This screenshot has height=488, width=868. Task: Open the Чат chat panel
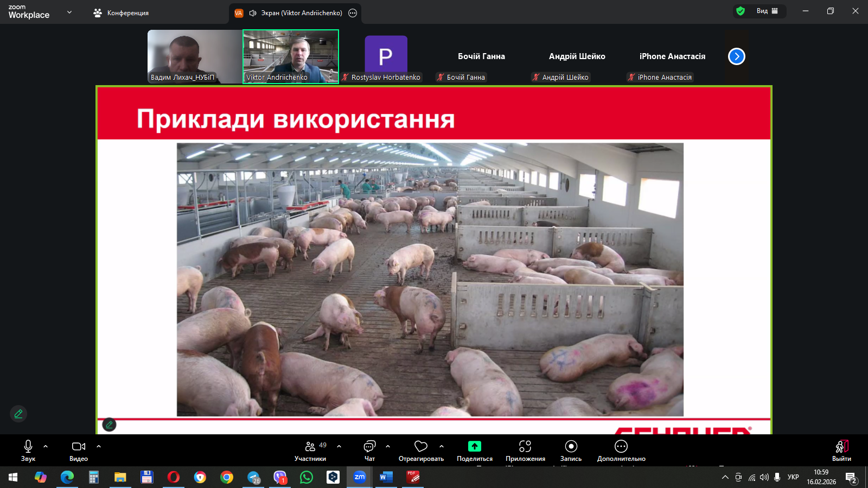[369, 451]
